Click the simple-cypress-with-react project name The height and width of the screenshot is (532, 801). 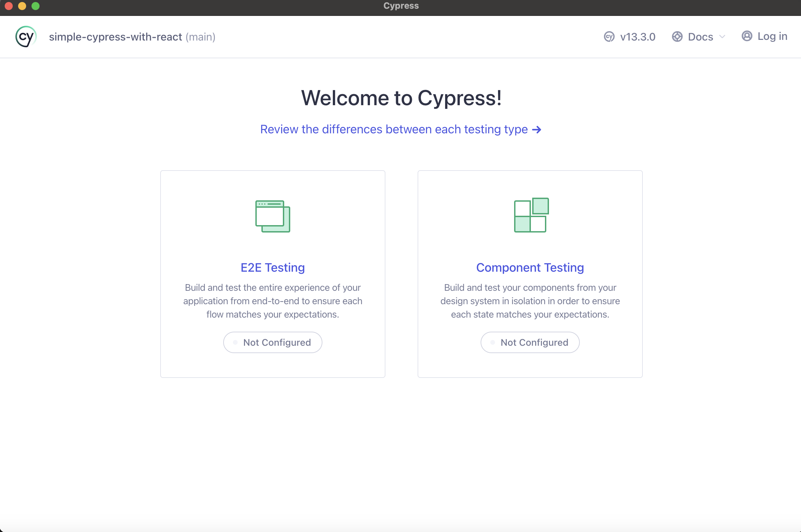click(115, 37)
